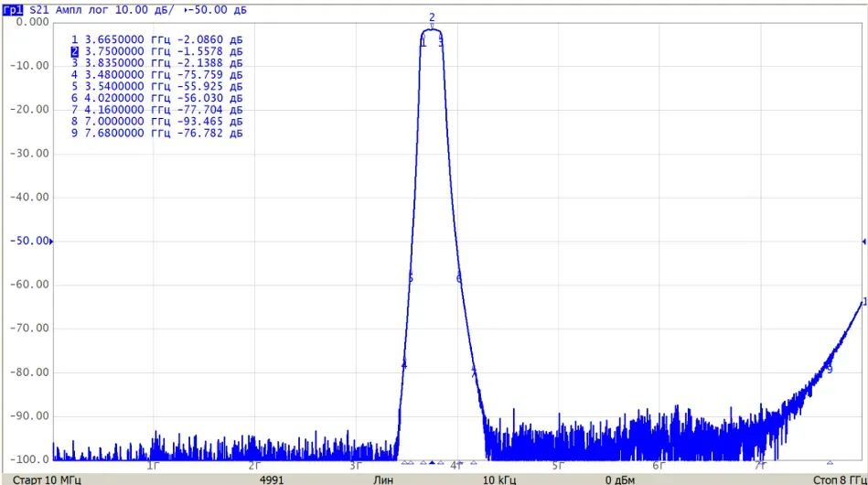Select the Гр1 trace label

(x=13, y=9)
